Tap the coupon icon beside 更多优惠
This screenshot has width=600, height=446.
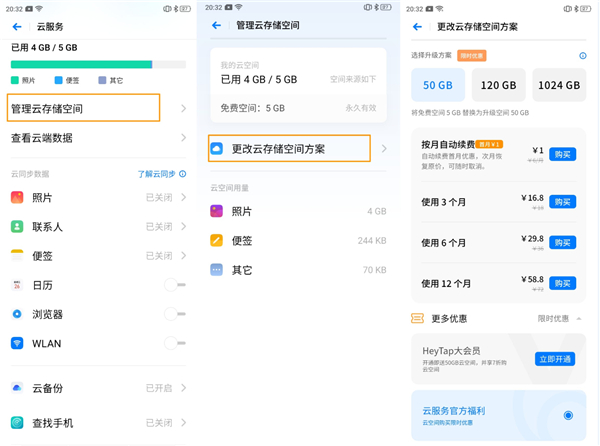417,318
